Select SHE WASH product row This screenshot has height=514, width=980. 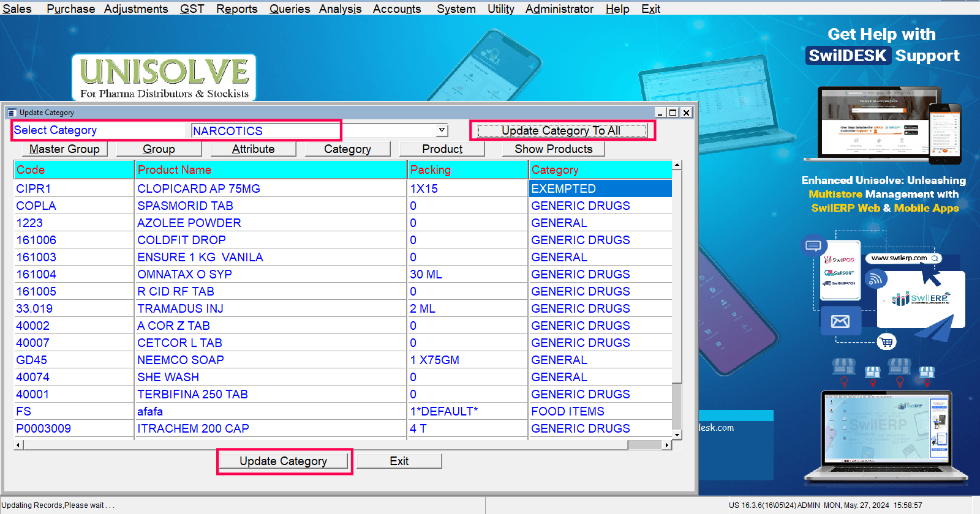pos(271,377)
